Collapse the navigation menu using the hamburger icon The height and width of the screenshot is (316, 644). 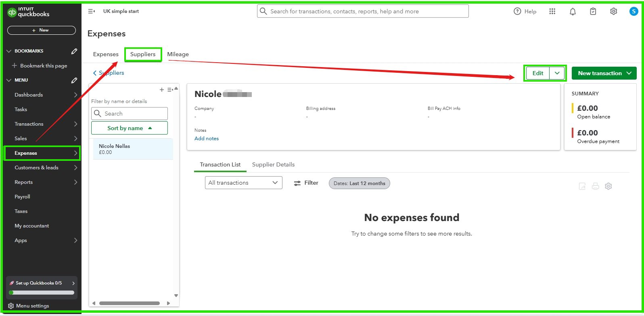[x=92, y=11]
